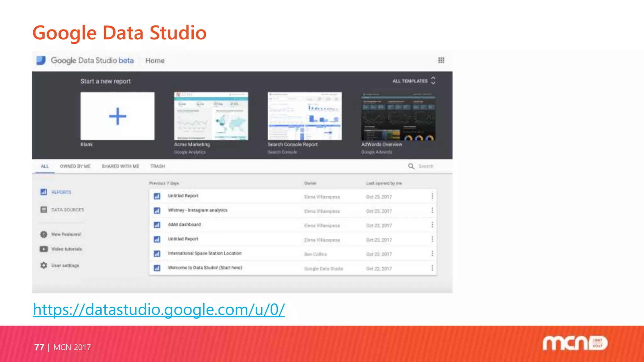Select the ALL tab
The image size is (644, 362).
coord(45,166)
